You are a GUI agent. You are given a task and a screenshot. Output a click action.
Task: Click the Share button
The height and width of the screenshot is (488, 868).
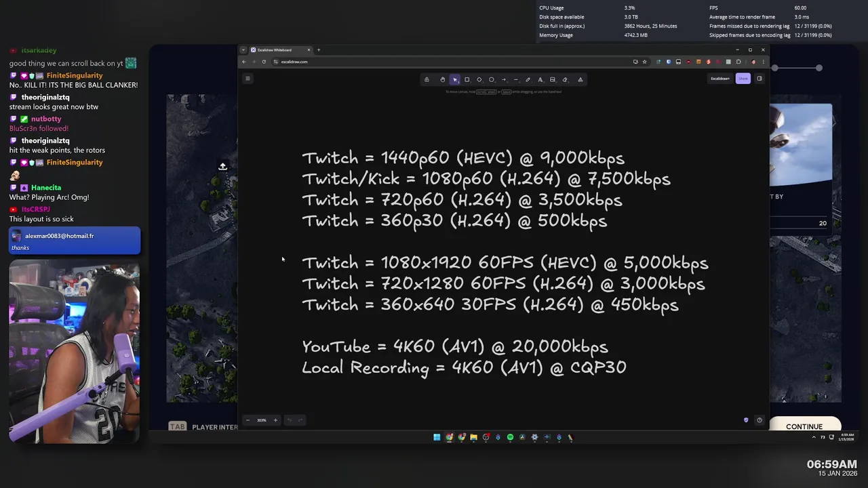point(743,79)
